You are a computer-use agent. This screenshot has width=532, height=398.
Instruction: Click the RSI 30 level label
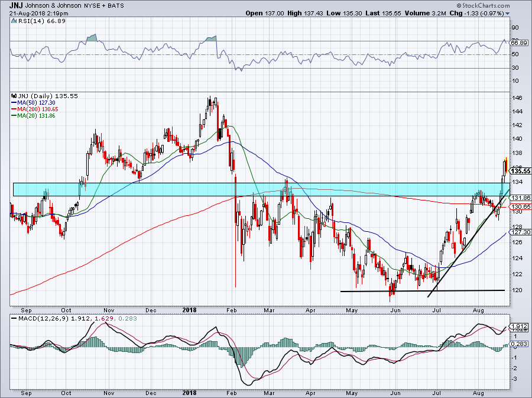click(515, 68)
